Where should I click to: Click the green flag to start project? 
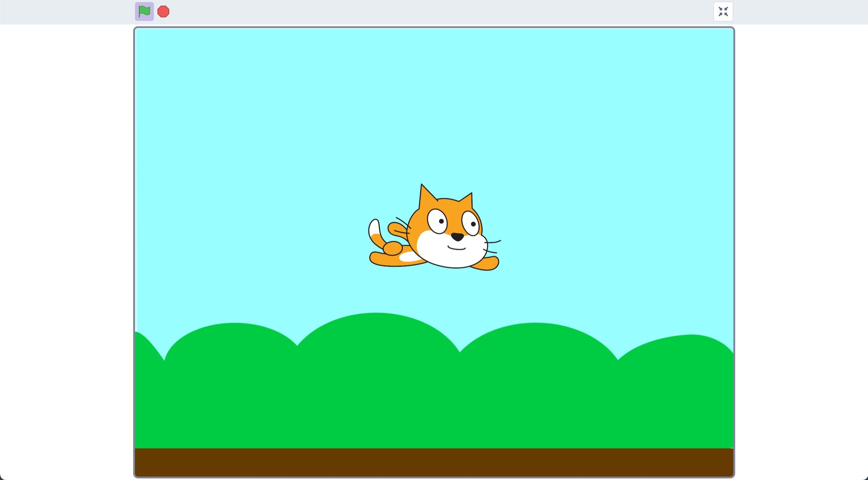[x=144, y=11]
